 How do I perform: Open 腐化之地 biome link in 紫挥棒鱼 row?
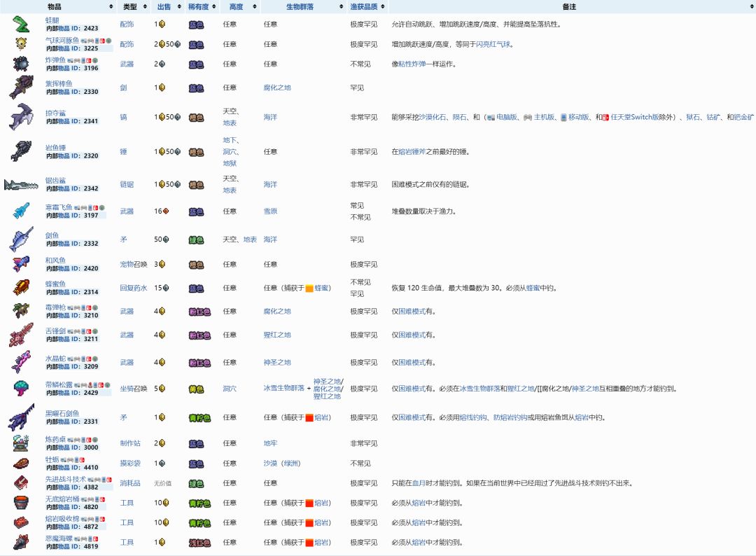tap(277, 88)
